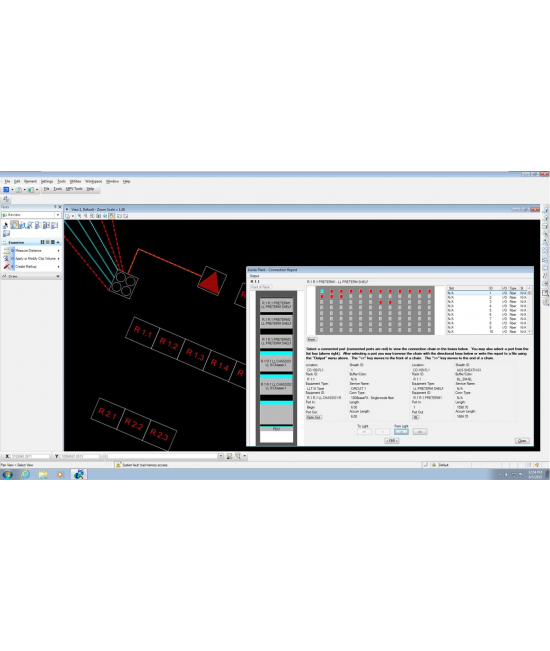Open the Element menu
Viewport: 550px width, 651px height.
tap(30, 181)
